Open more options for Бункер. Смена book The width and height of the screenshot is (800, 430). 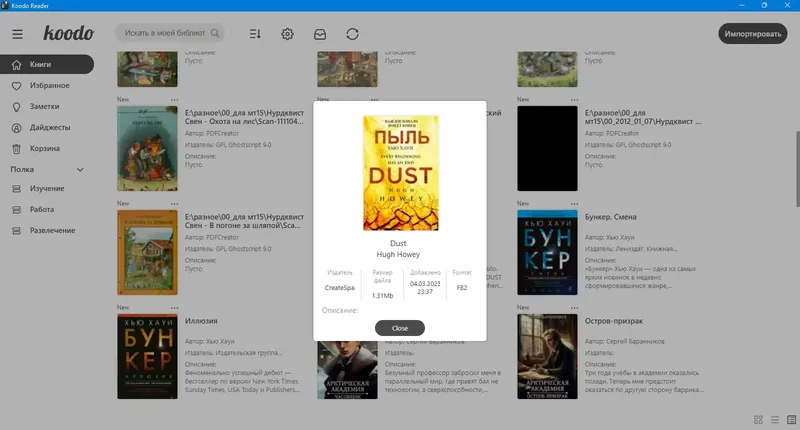pos(574,204)
